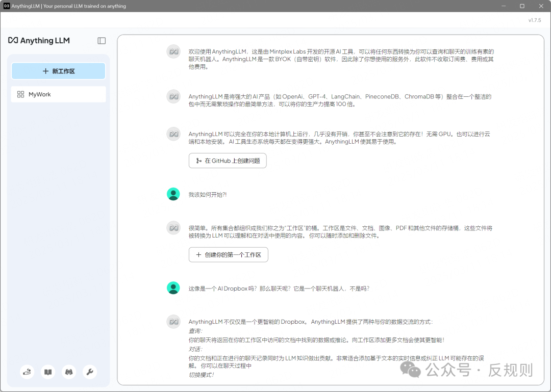Click the version label v1.7.5
The height and width of the screenshot is (392, 551).
click(x=535, y=20)
